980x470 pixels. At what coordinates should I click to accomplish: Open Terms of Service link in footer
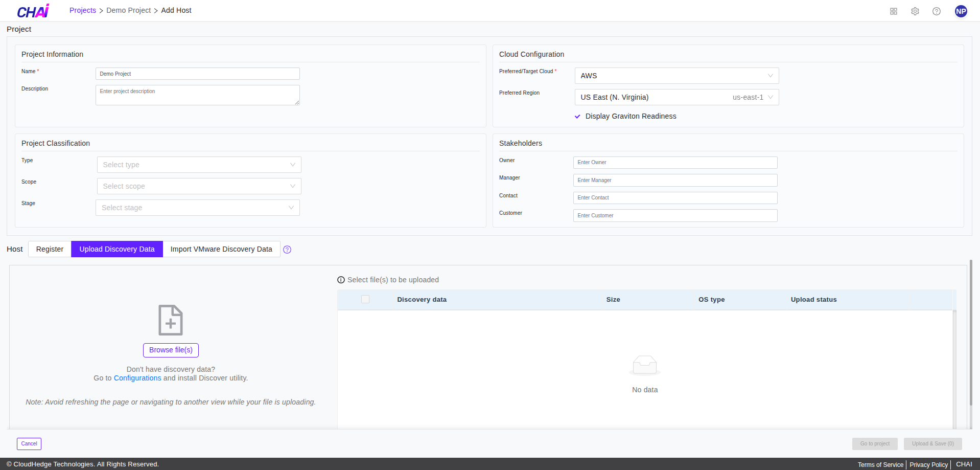[x=880, y=464]
